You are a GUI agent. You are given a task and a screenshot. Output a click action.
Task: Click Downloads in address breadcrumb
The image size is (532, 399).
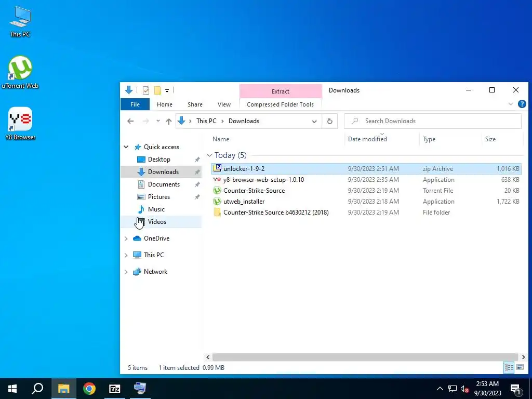click(244, 121)
